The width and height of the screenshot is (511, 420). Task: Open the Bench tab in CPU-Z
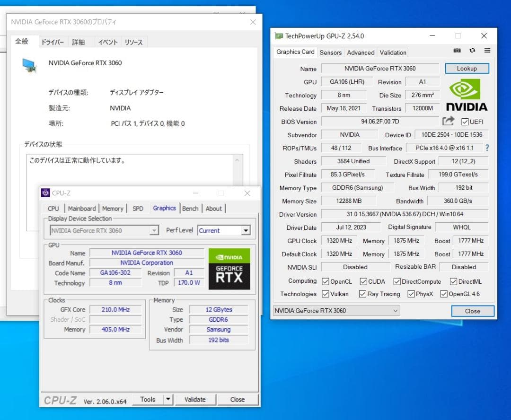(190, 208)
